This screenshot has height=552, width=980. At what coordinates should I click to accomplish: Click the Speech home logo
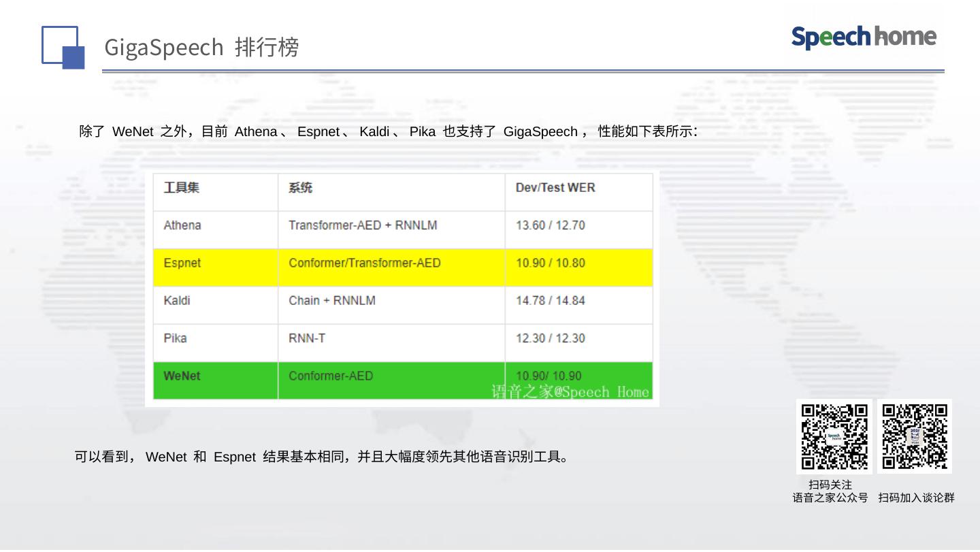864,37
